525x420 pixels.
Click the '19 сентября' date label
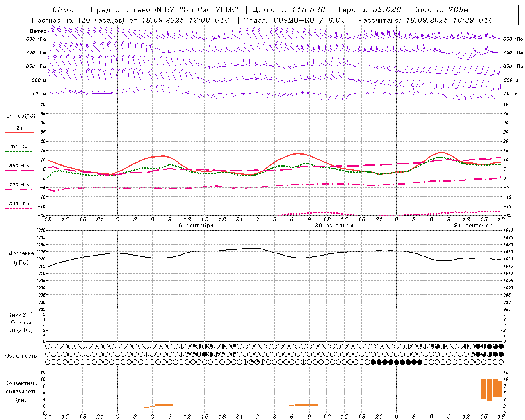coord(194,226)
